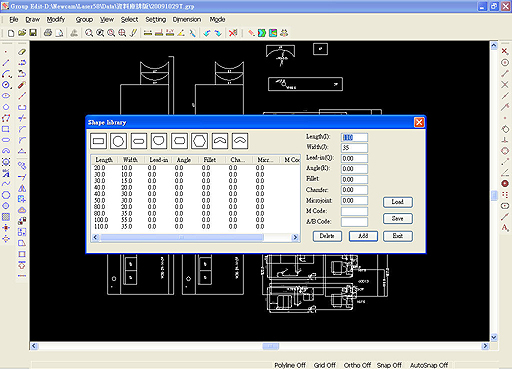Open the Setting menu
The height and width of the screenshot is (369, 512).
pos(156,20)
